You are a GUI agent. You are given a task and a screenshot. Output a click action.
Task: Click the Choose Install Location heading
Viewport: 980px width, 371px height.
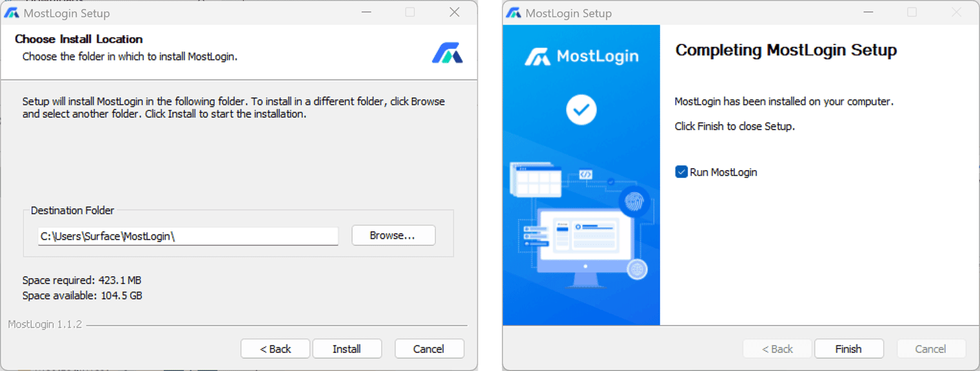(x=78, y=39)
